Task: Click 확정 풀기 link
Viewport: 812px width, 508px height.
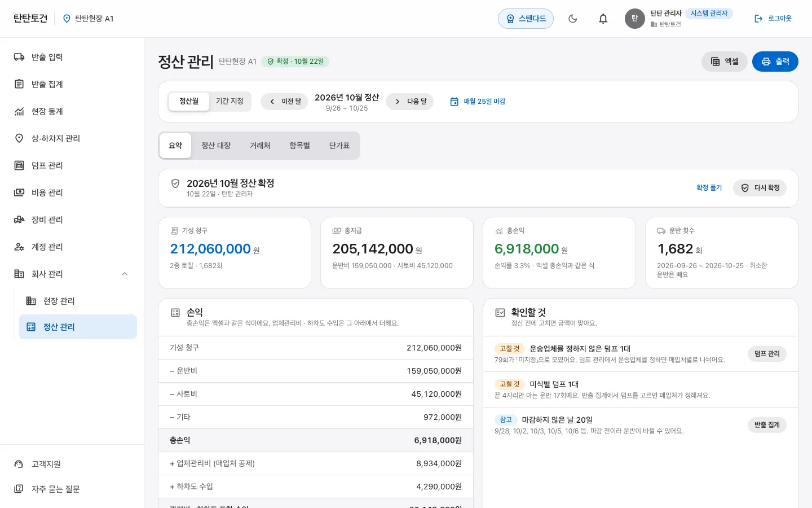Action: click(709, 188)
